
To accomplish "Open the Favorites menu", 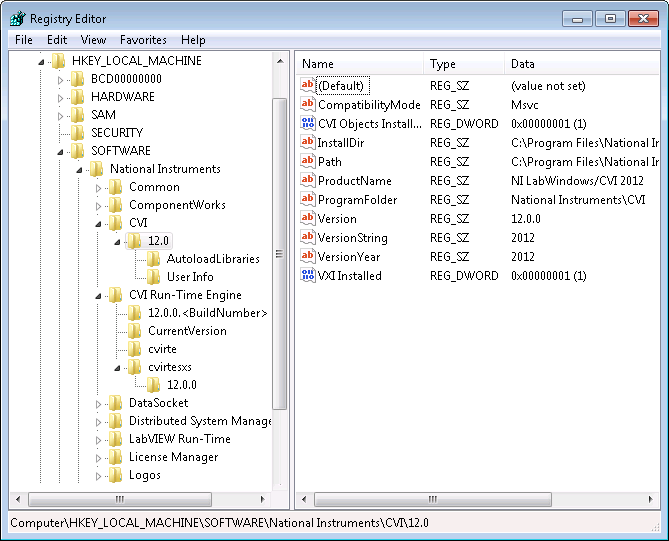I will point(143,40).
